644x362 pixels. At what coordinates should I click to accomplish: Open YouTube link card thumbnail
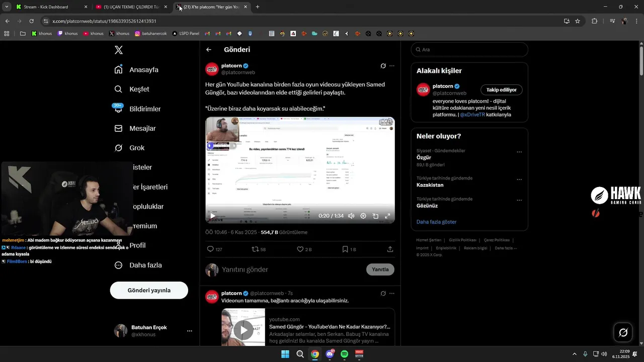tap(244, 327)
